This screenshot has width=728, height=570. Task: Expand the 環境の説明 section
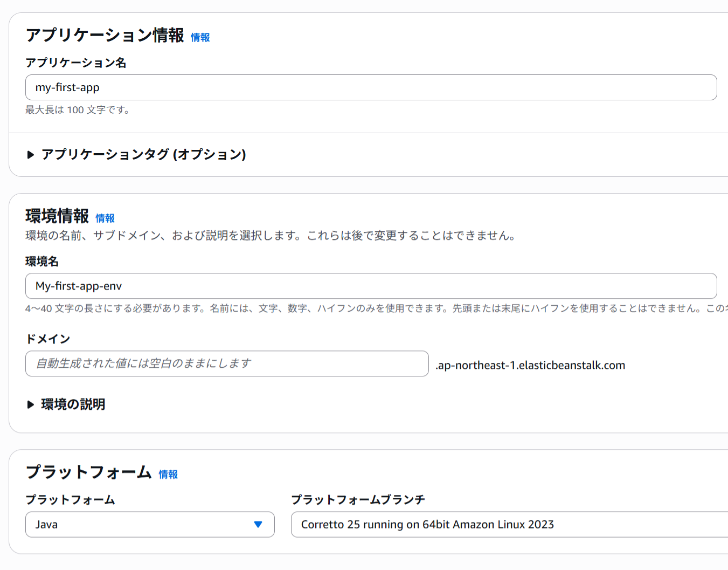point(73,404)
